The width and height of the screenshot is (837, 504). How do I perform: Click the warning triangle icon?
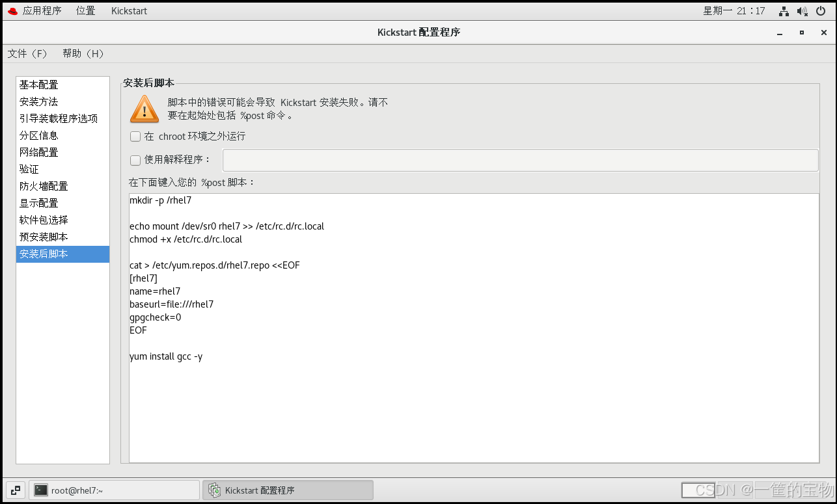tap(144, 109)
